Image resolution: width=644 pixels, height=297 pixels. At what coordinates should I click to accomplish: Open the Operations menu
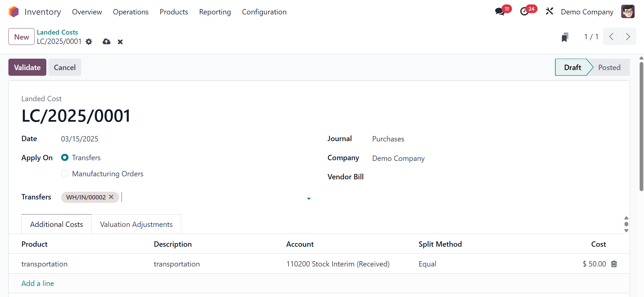(x=131, y=12)
